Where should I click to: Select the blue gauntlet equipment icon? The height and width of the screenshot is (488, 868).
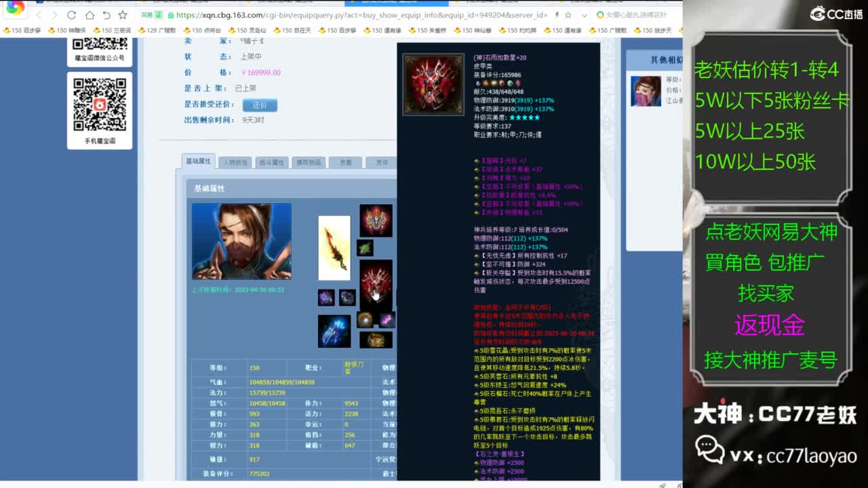[x=334, y=331]
